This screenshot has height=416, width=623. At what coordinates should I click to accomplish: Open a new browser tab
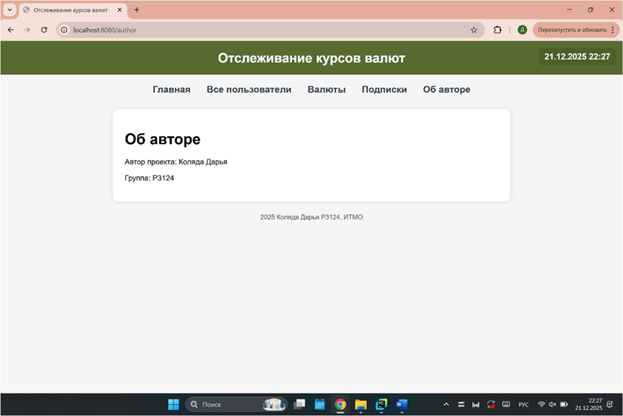coord(137,9)
